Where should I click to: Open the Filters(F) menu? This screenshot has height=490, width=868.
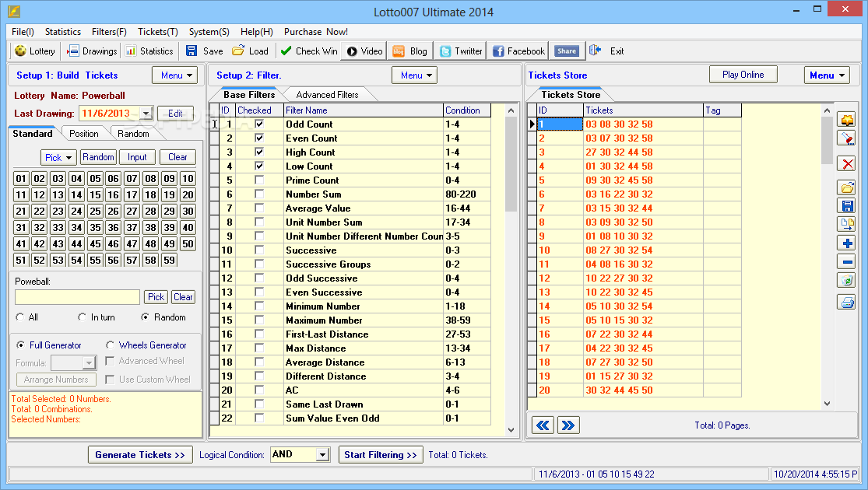coord(109,32)
